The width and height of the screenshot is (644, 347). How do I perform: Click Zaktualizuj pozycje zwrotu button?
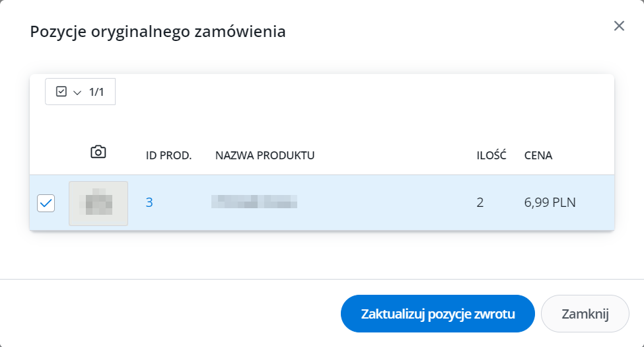[x=438, y=314]
